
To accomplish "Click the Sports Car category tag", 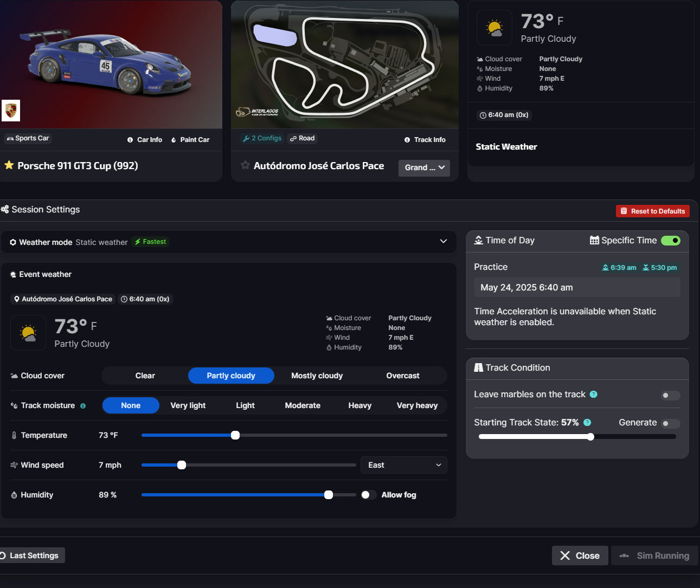I will click(x=28, y=138).
